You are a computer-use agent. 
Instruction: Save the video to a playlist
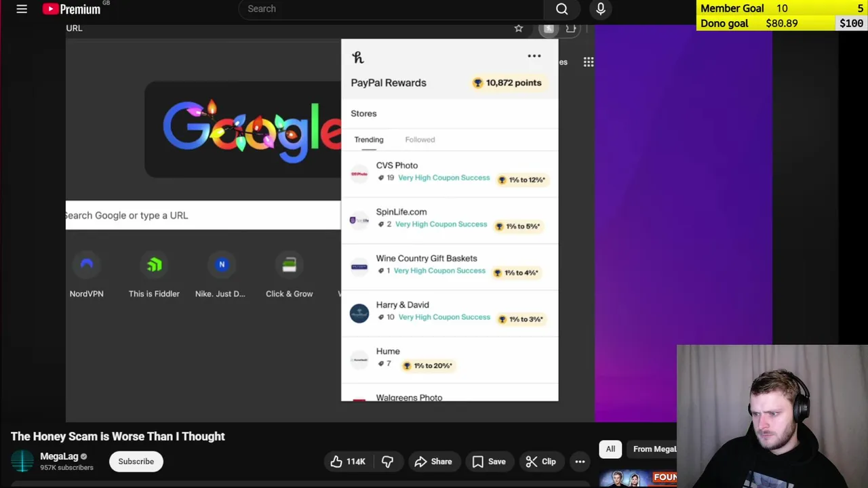pyautogui.click(x=489, y=462)
